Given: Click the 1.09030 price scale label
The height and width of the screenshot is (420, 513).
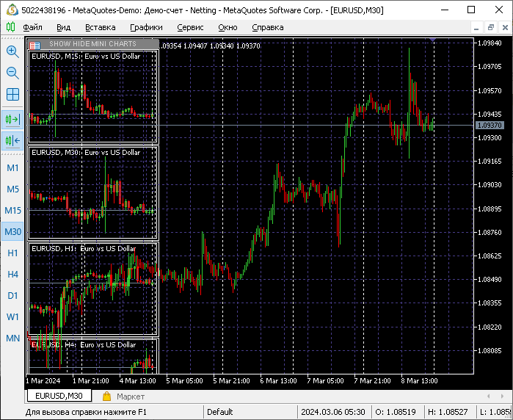Looking at the screenshot, I should (490, 184).
